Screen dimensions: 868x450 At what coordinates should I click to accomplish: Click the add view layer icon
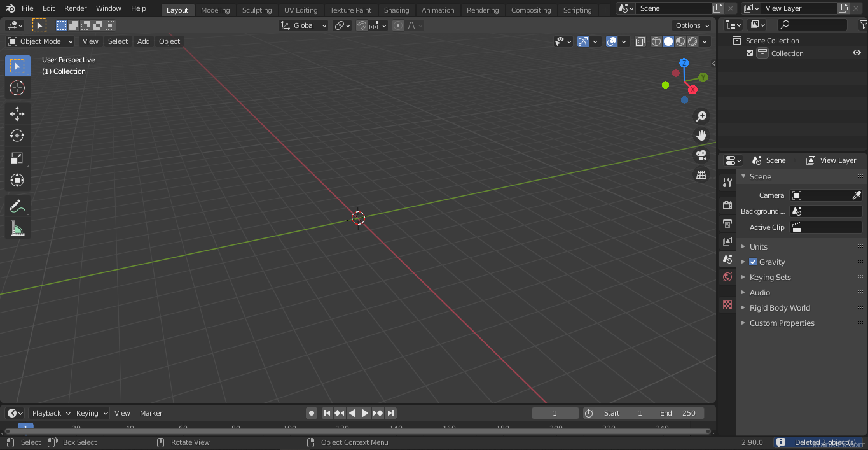(x=843, y=8)
